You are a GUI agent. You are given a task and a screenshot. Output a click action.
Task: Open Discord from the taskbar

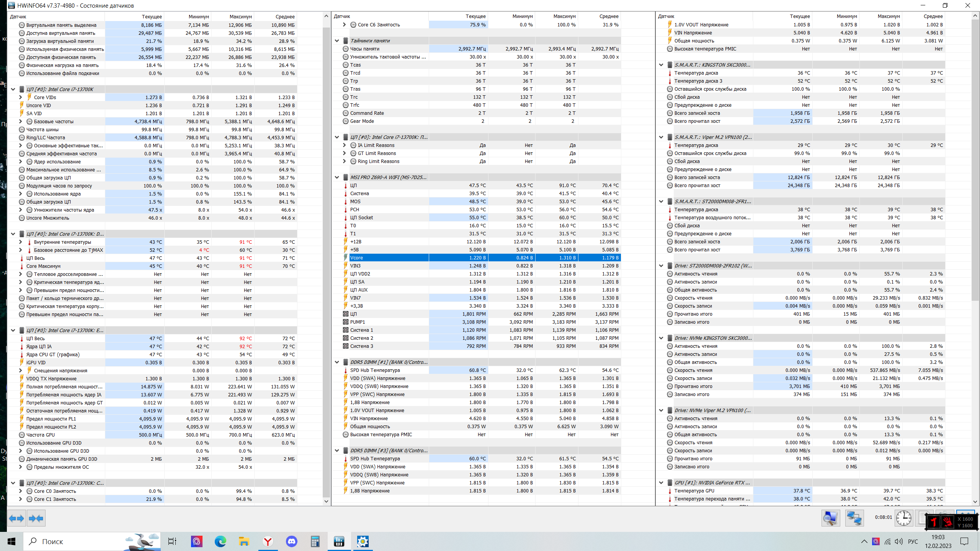[292, 541]
